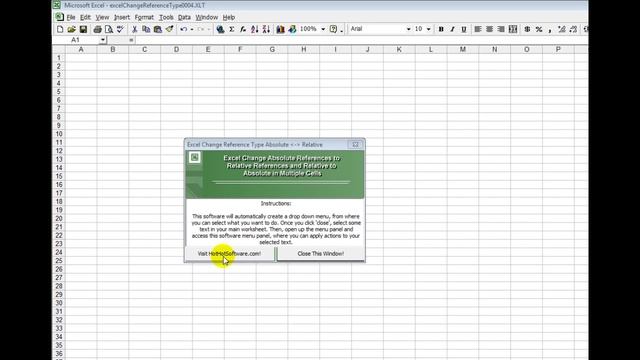Open Print Preview from the toolbar
Screen dimensions: 640x360
[109, 29]
